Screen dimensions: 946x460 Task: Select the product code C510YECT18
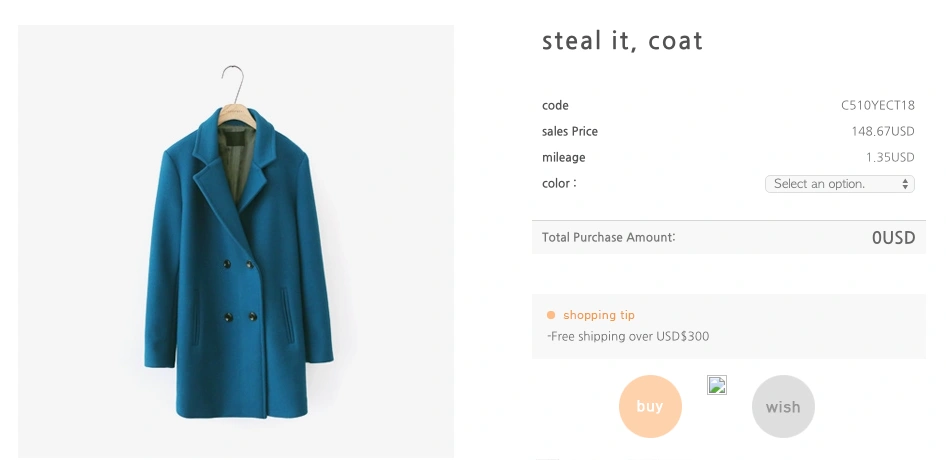(877, 106)
